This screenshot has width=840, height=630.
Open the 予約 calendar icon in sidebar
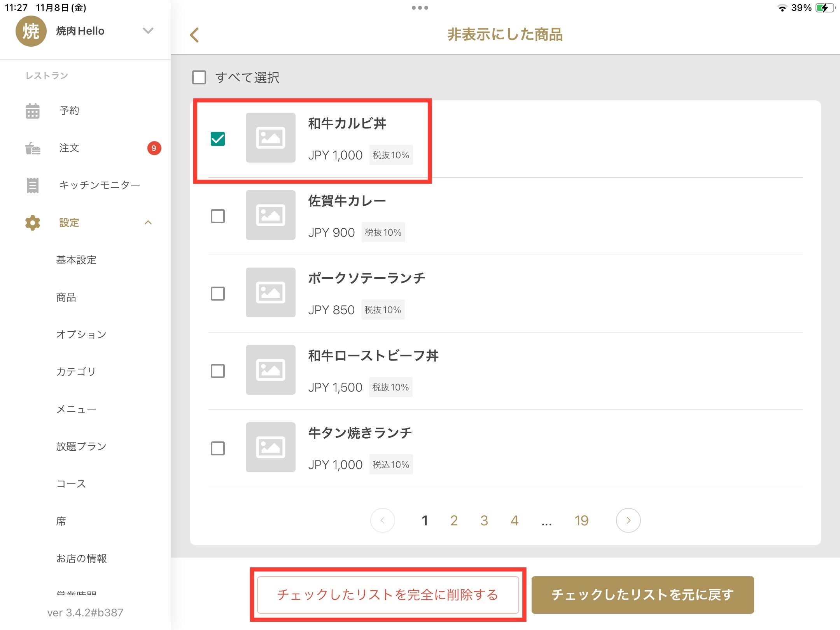pos(33,111)
